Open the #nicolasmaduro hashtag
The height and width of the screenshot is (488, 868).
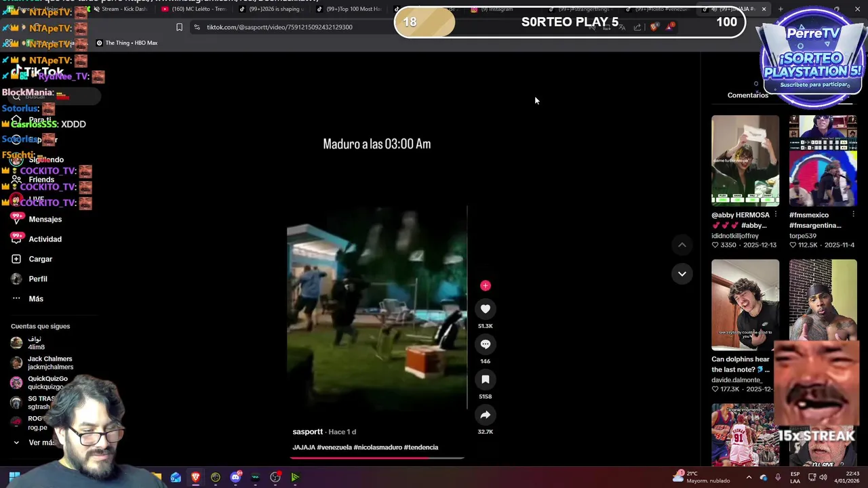377,447
